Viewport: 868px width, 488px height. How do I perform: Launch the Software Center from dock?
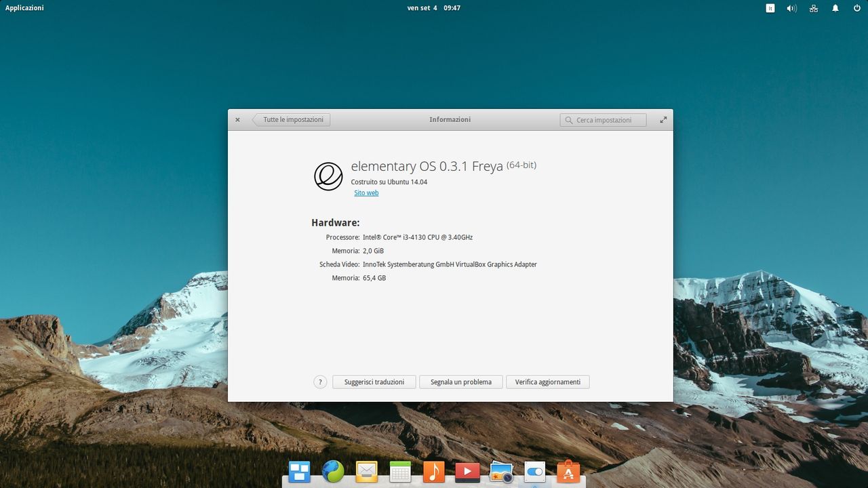(568, 471)
